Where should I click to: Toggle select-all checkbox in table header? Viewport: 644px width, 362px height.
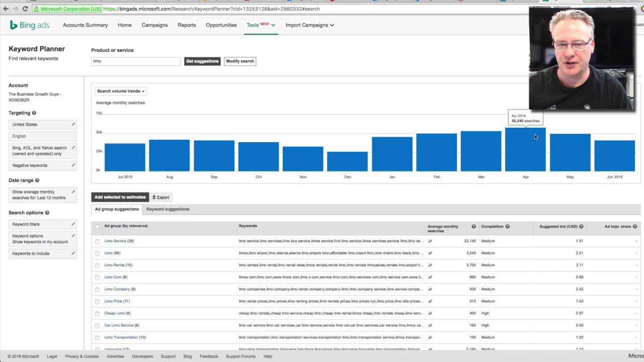(97, 226)
